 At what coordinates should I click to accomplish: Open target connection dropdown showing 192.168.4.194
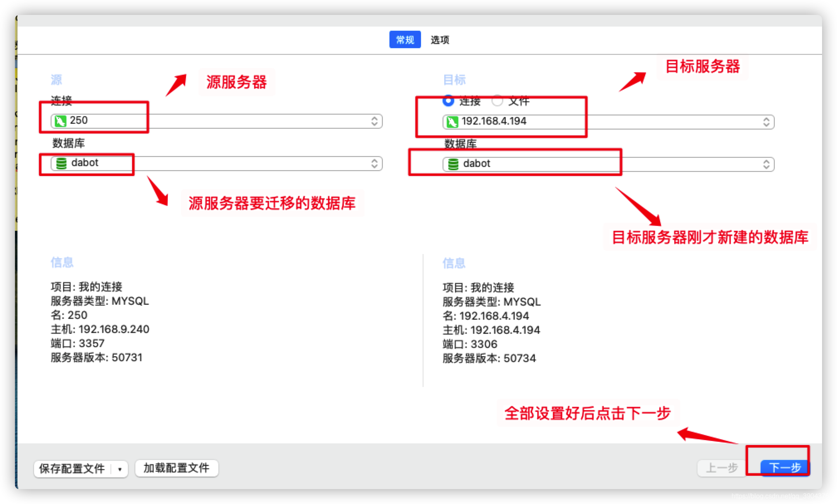tap(608, 122)
